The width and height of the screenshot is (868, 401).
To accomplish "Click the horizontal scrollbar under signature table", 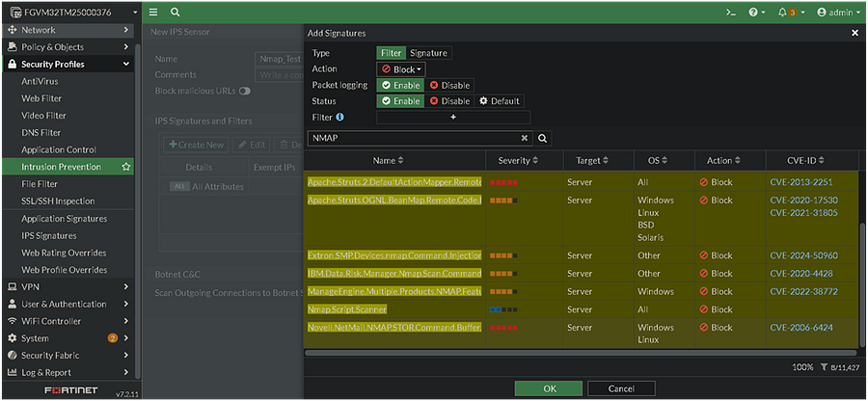I will 581,353.
